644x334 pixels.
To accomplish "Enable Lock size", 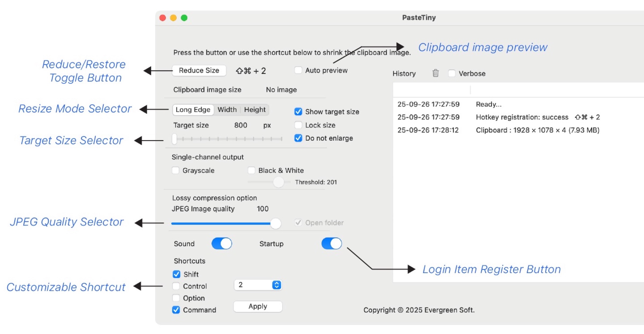I will [298, 125].
